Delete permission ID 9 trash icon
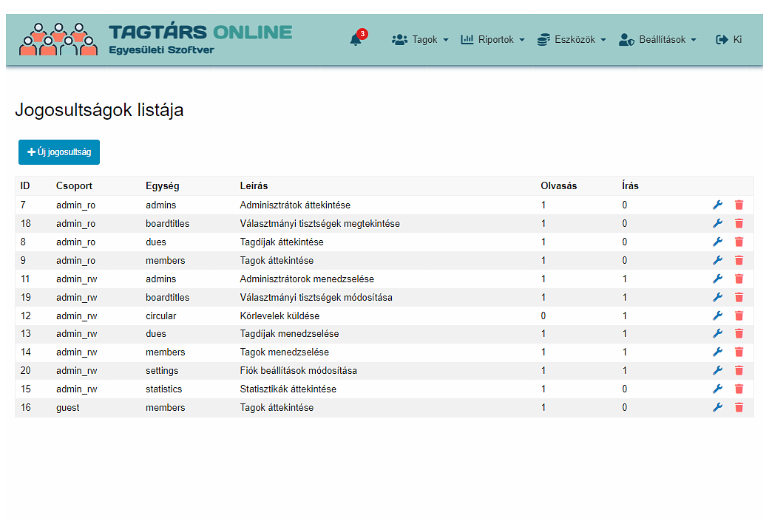The height and width of the screenshot is (532, 769). [x=739, y=260]
